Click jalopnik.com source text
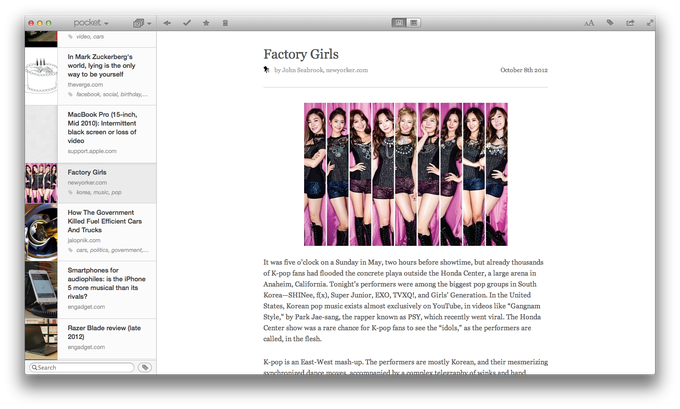 coord(84,240)
